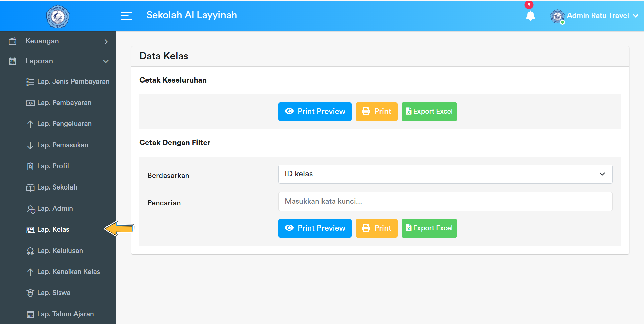Click the Lap. Siswa student icon
Viewport: 644px width, 324px height.
tap(30, 292)
